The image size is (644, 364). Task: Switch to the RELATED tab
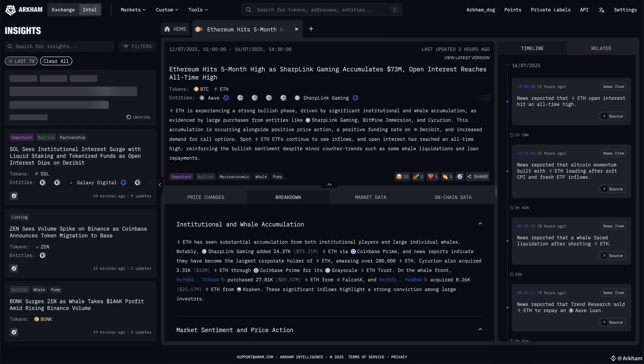(601, 48)
